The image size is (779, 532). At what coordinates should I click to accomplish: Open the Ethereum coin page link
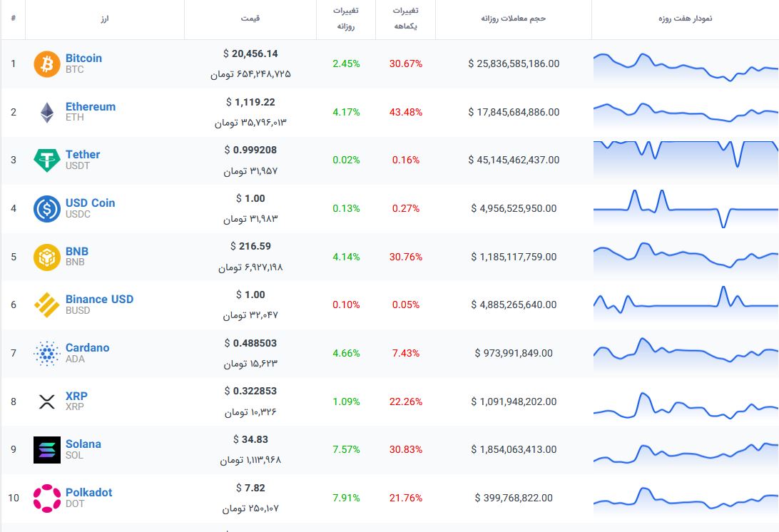(x=91, y=106)
